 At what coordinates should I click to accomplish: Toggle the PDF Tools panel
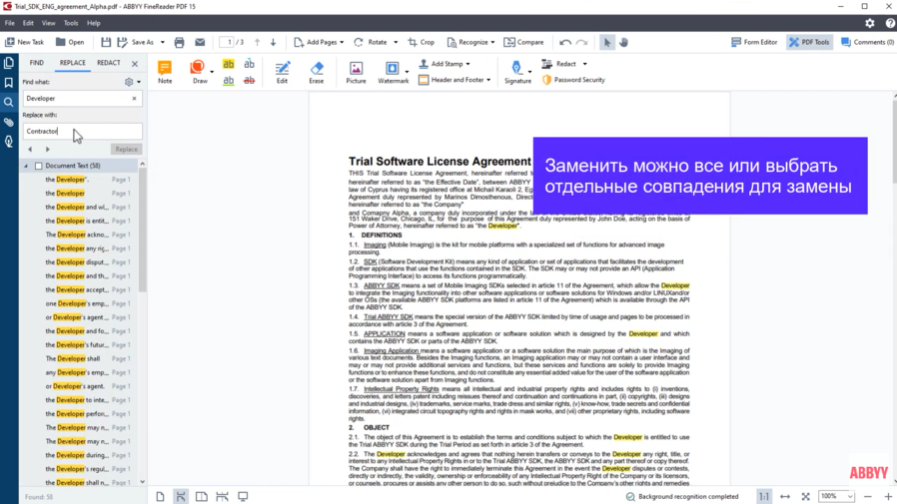click(x=809, y=42)
